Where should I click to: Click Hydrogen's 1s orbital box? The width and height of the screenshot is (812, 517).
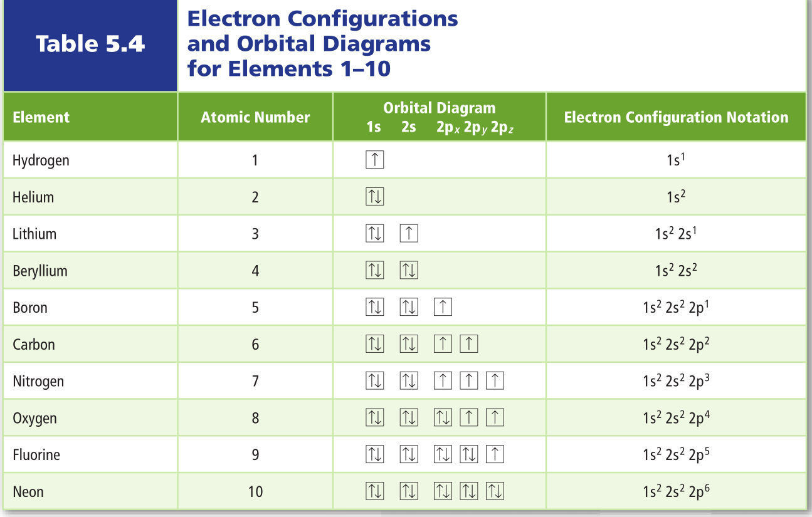coord(374,160)
